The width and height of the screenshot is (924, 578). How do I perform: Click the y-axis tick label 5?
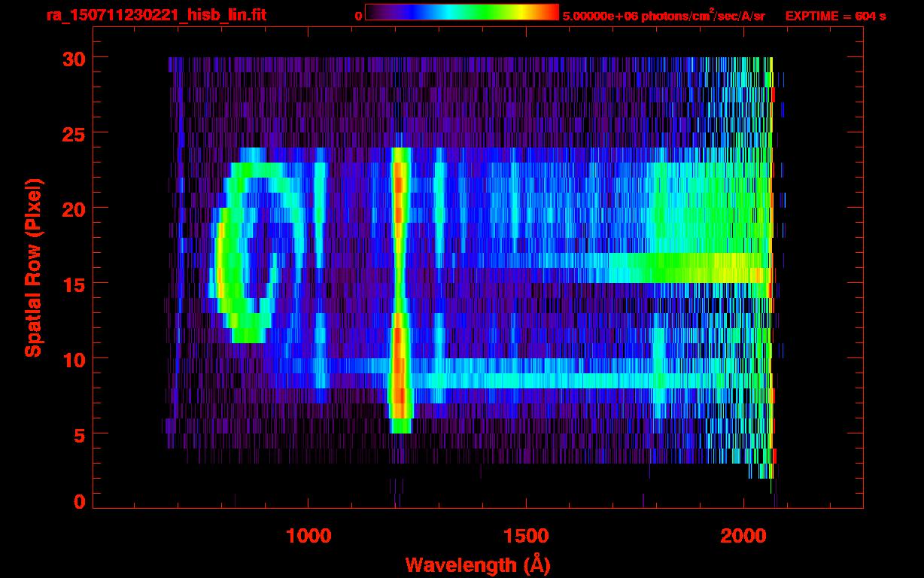(x=80, y=434)
